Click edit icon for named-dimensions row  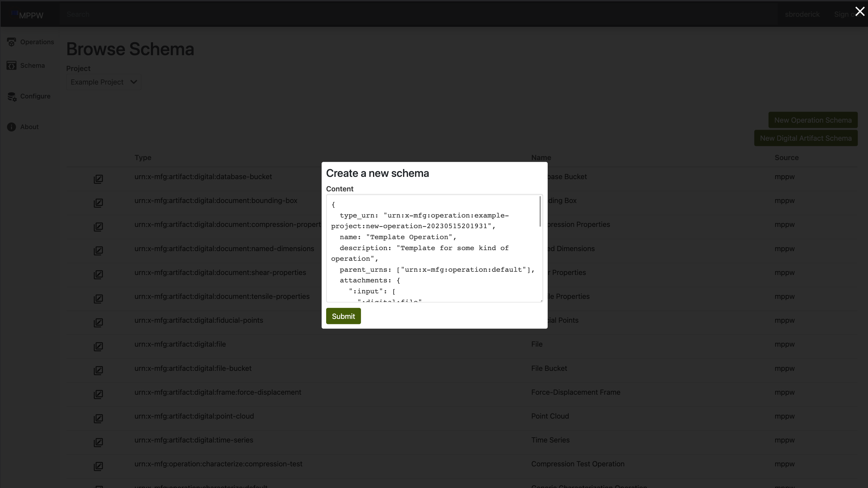[98, 250]
